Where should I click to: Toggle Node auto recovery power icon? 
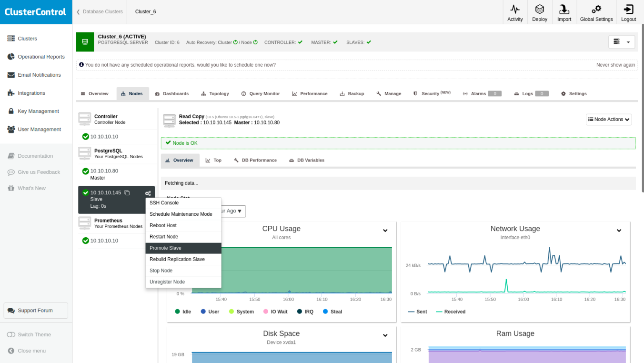click(x=255, y=42)
